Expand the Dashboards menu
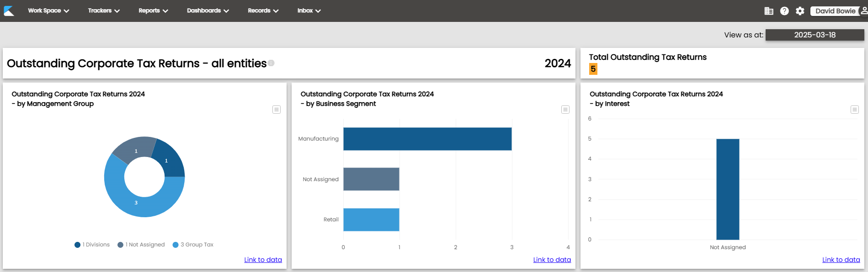Image resolution: width=868 pixels, height=272 pixels. 208,10
